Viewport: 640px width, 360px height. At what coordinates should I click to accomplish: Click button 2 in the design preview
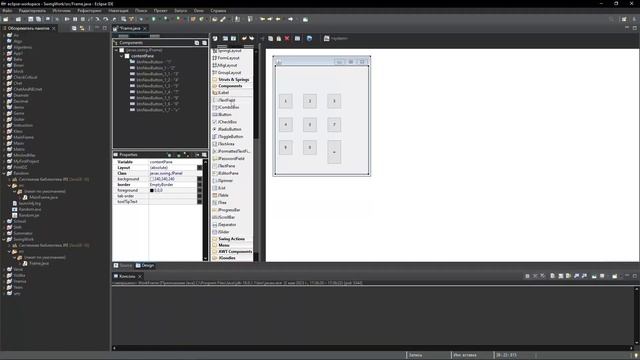(310, 101)
